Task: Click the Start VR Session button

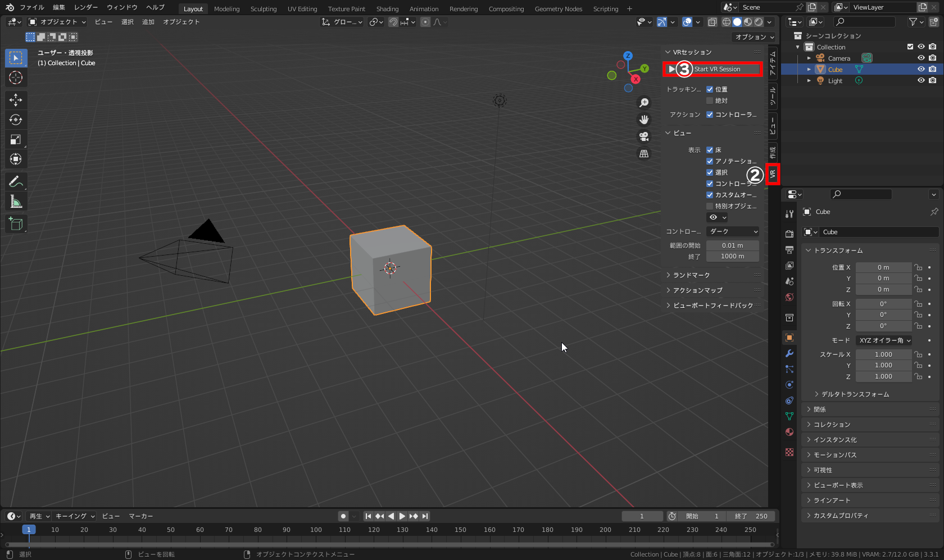Action: click(718, 69)
